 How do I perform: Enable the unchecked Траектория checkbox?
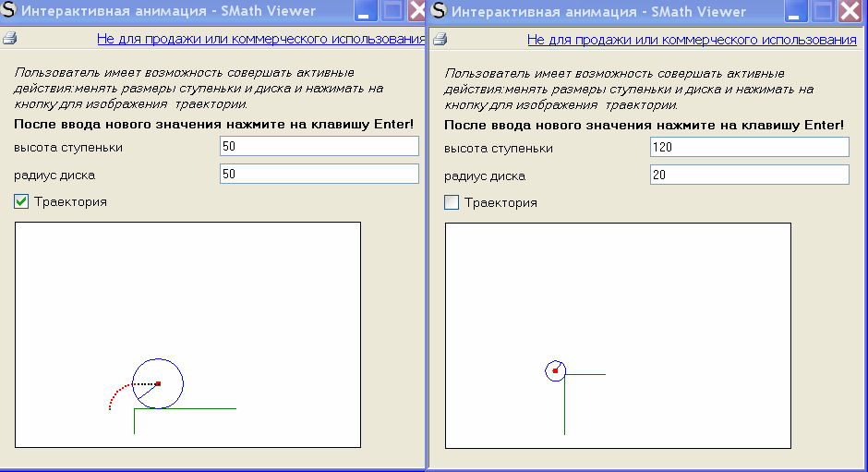[452, 202]
